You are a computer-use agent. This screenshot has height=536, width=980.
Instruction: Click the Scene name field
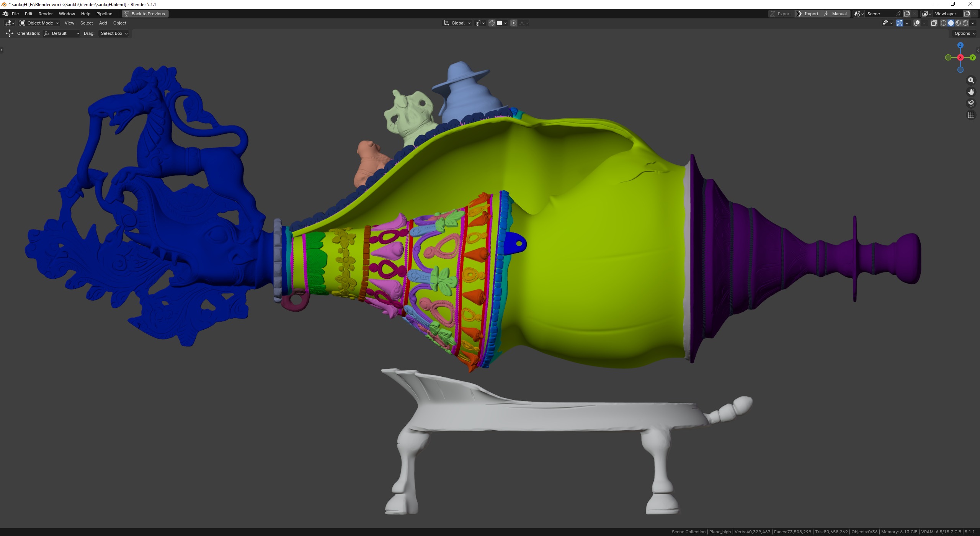(x=880, y=14)
